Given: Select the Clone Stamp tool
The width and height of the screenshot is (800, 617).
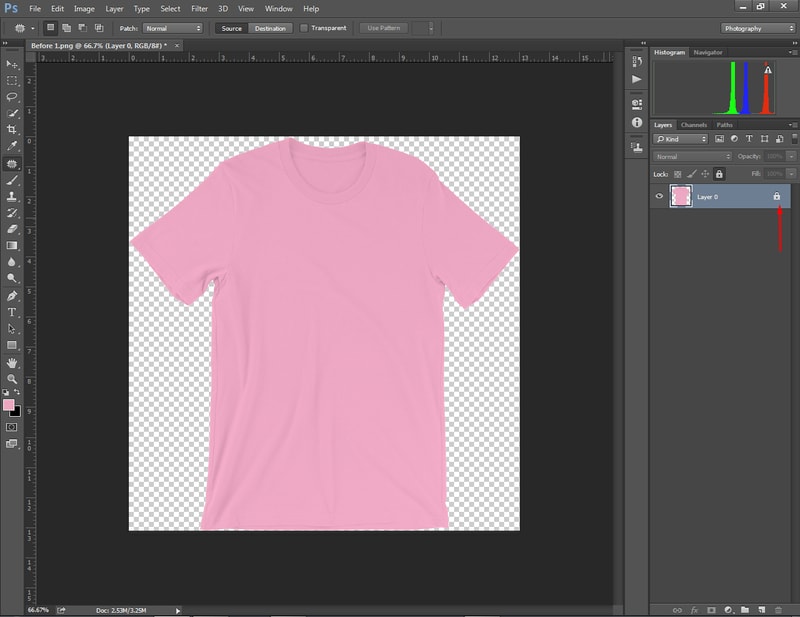Looking at the screenshot, I should 12,197.
